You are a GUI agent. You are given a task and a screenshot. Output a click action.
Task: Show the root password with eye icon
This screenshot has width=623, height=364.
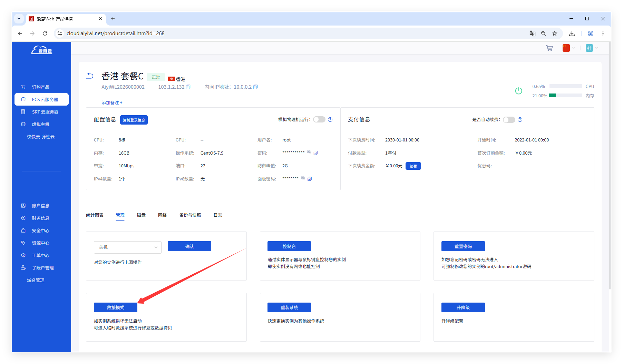pyautogui.click(x=309, y=152)
